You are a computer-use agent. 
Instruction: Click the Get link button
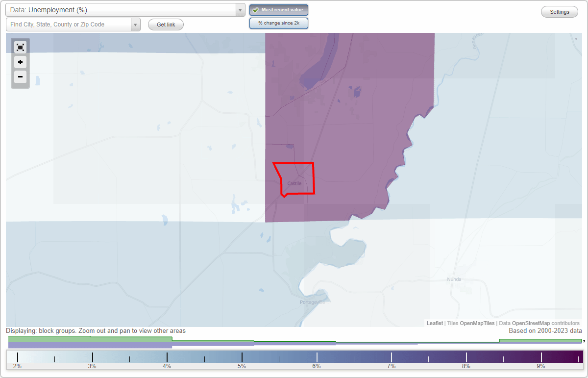166,25
